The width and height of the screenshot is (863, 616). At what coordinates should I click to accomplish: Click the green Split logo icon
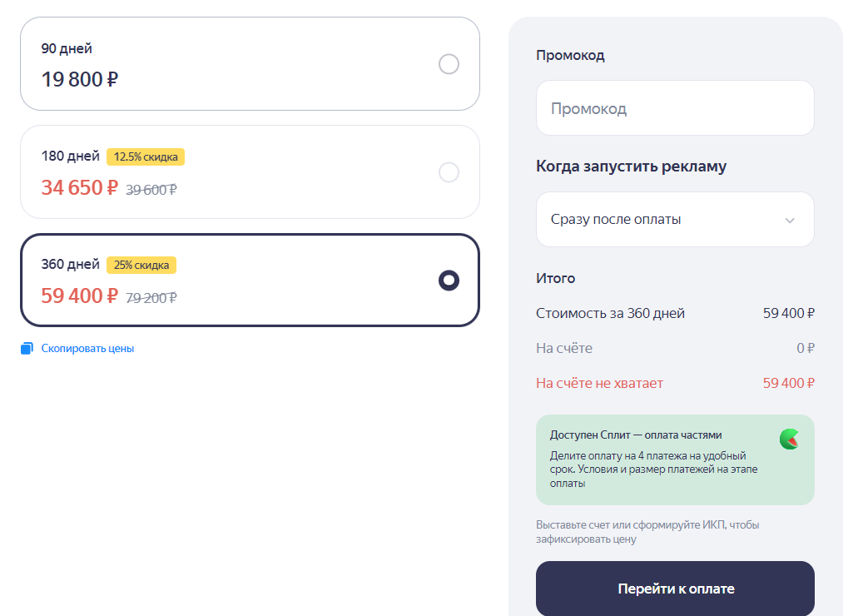[789, 440]
